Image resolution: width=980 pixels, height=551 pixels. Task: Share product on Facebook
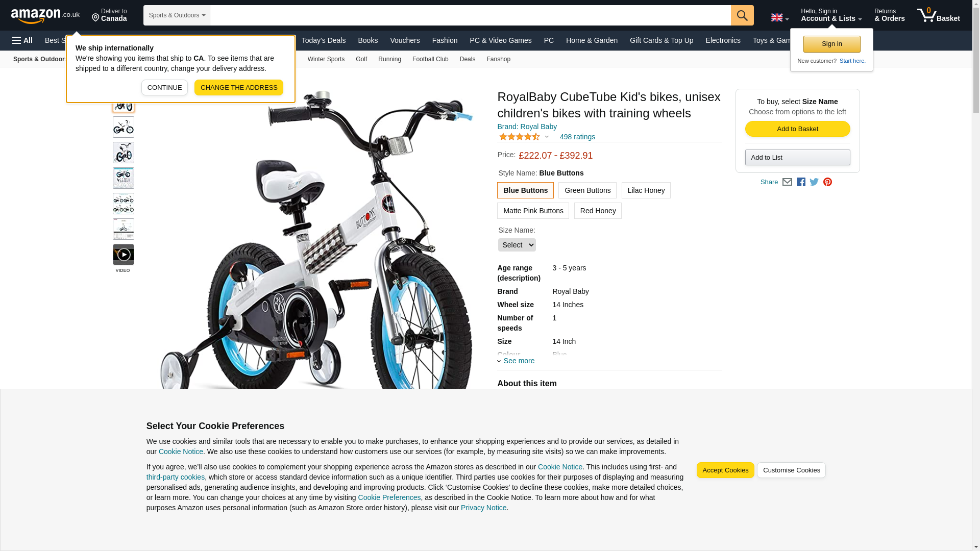click(x=801, y=182)
